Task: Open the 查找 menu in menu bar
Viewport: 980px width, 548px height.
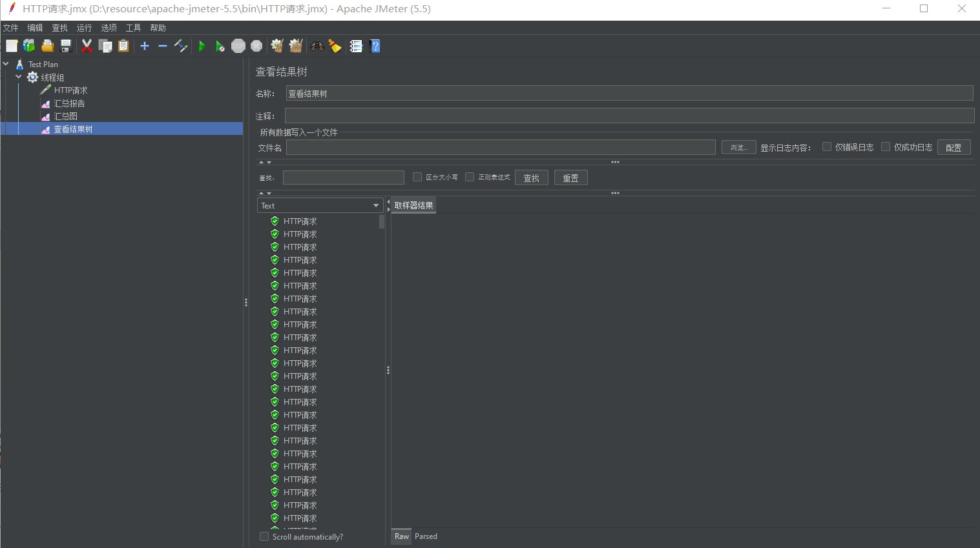Action: coord(59,28)
